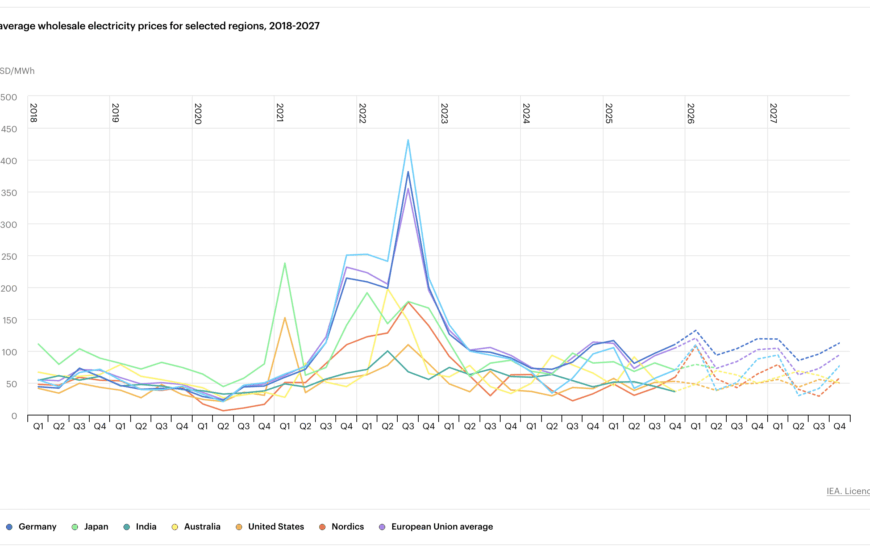The width and height of the screenshot is (870, 552).
Task: Toggle the Japan legend series
Action: coord(90,526)
